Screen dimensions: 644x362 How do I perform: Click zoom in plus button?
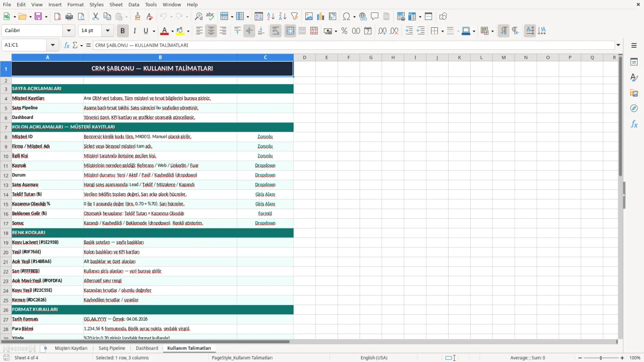point(623,358)
